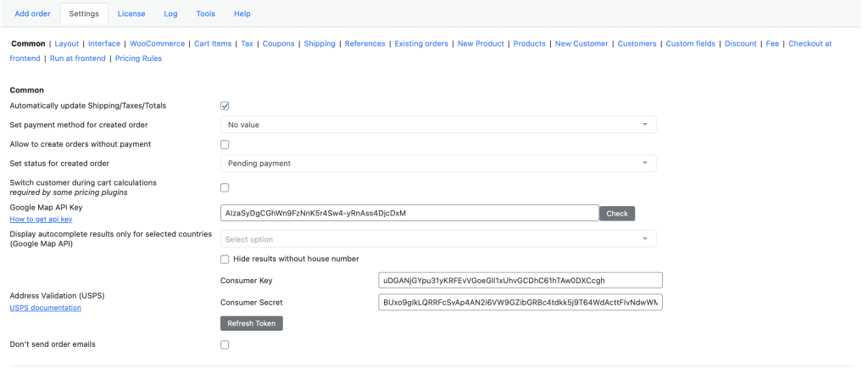This screenshot has width=868, height=368.
Task: Toggle Switch customer during cart calculations
Action: (x=225, y=187)
